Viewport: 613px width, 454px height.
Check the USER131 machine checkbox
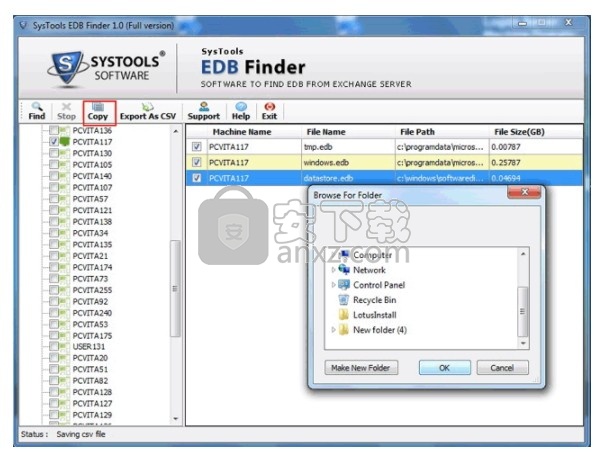54,346
